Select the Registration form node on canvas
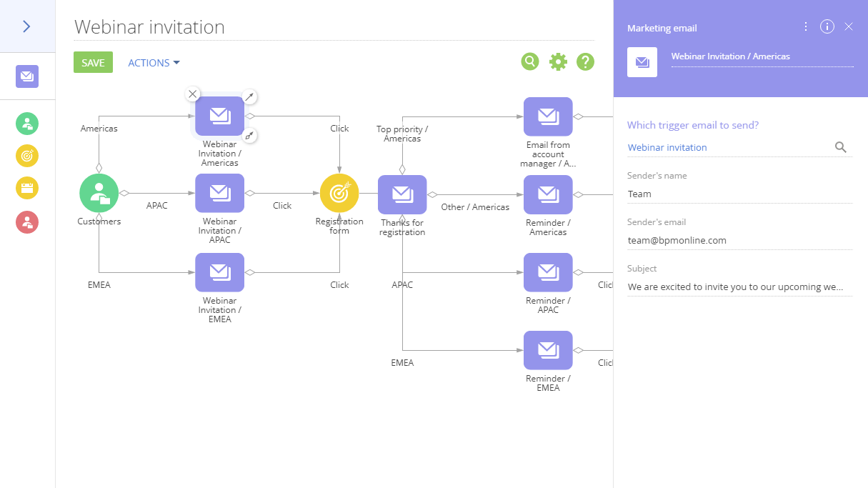This screenshot has width=868, height=488. (339, 194)
